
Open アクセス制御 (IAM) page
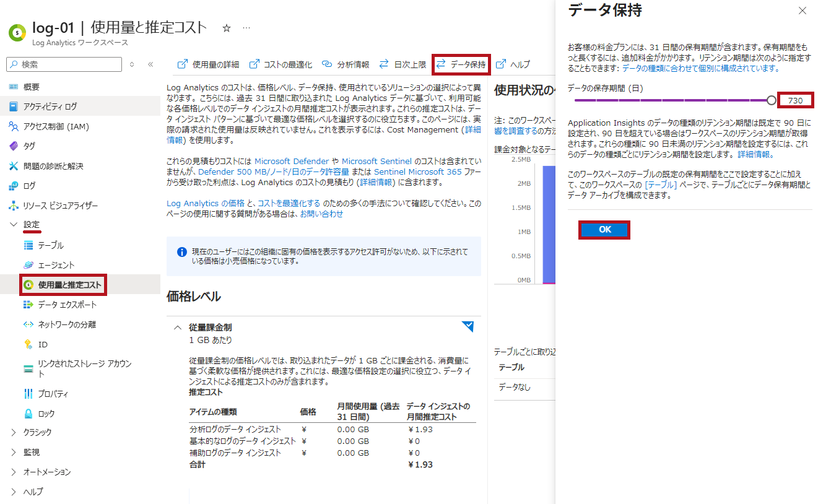click(56, 126)
